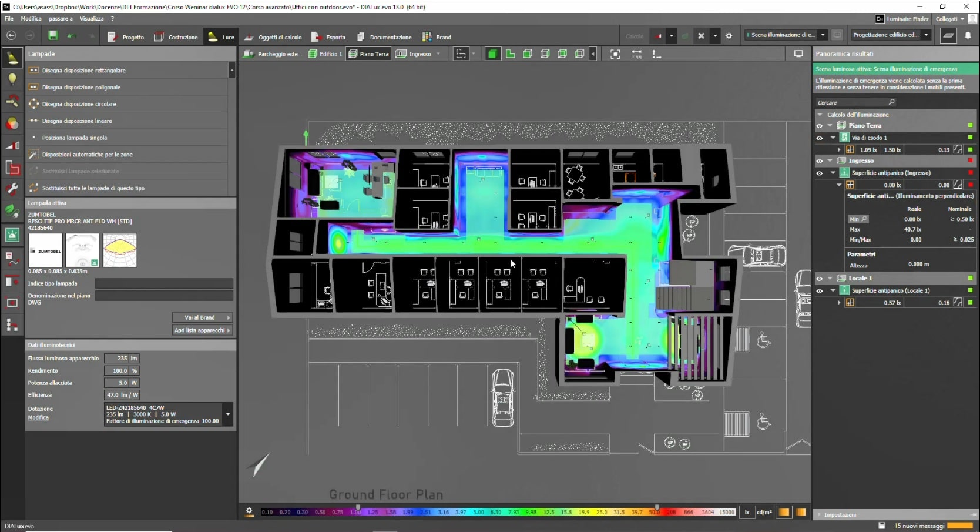Switch to the Oggetti di calcolo tab

click(273, 37)
